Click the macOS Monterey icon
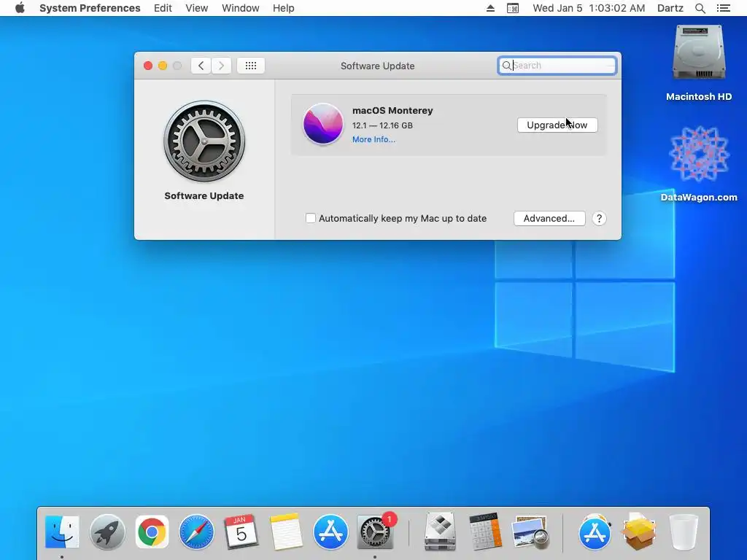This screenshot has width=747, height=560. coord(323,124)
